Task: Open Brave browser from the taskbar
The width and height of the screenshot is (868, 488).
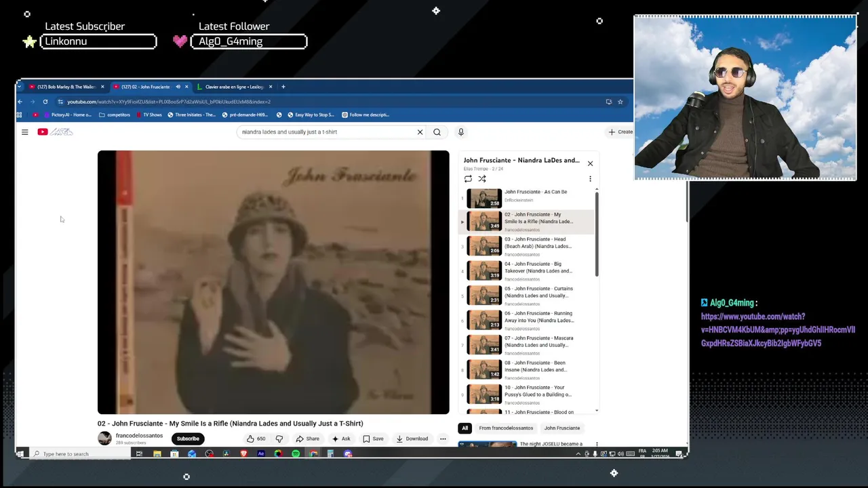Action: [243, 454]
